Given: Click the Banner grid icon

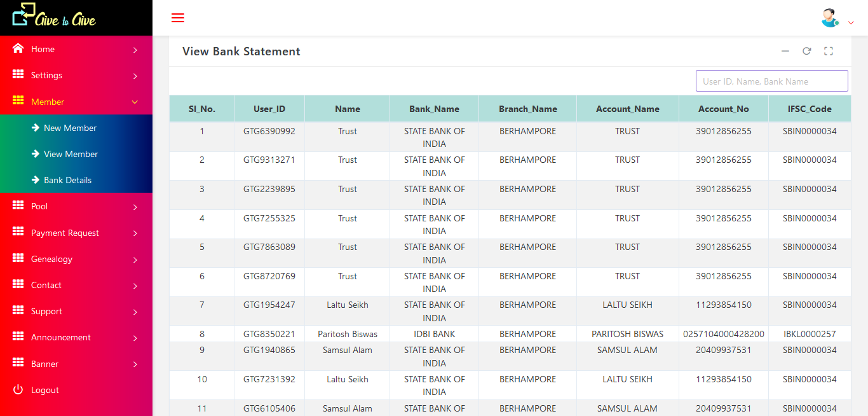Looking at the screenshot, I should 18,363.
